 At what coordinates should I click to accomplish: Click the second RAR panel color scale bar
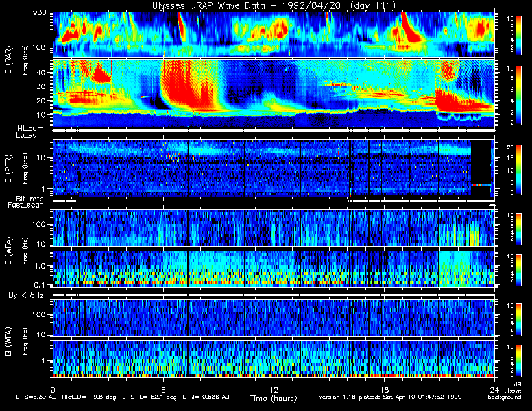[x=519, y=95]
